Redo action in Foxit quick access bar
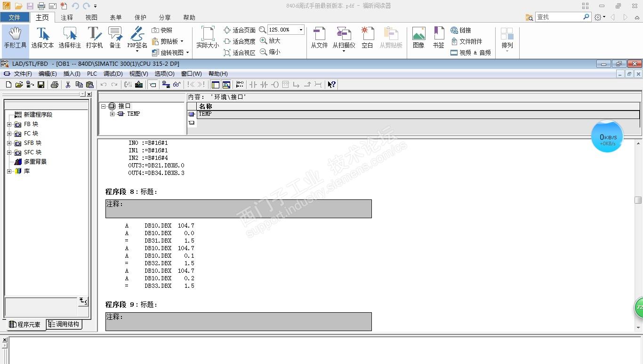643x364 pixels. point(86,6)
